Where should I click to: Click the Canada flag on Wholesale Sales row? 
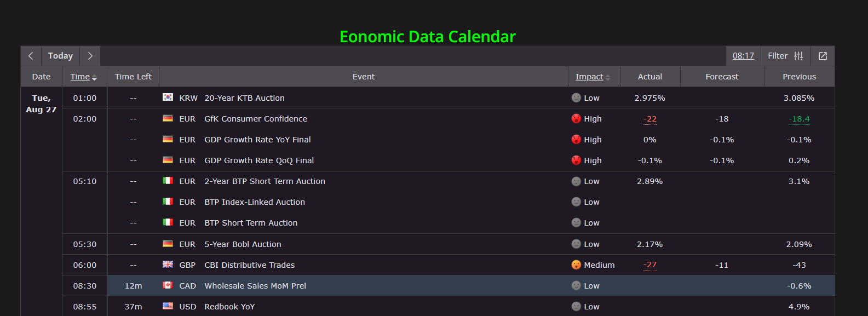point(167,285)
